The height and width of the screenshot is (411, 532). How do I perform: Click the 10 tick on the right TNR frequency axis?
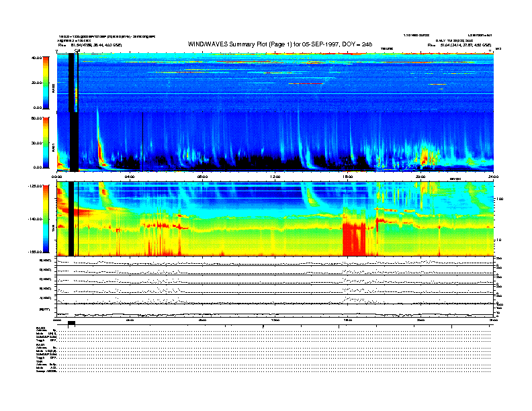pos(498,240)
